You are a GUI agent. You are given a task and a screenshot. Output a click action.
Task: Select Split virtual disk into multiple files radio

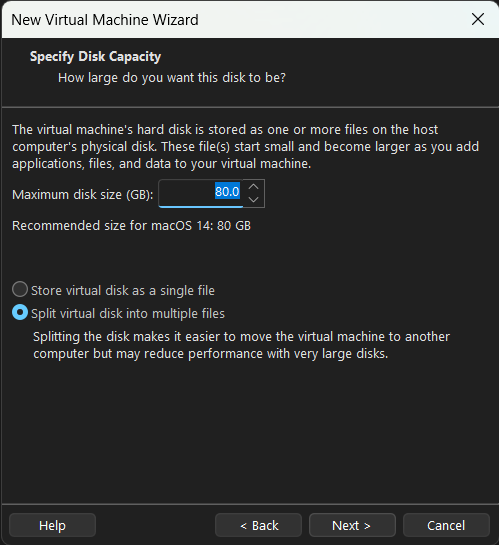(20, 312)
